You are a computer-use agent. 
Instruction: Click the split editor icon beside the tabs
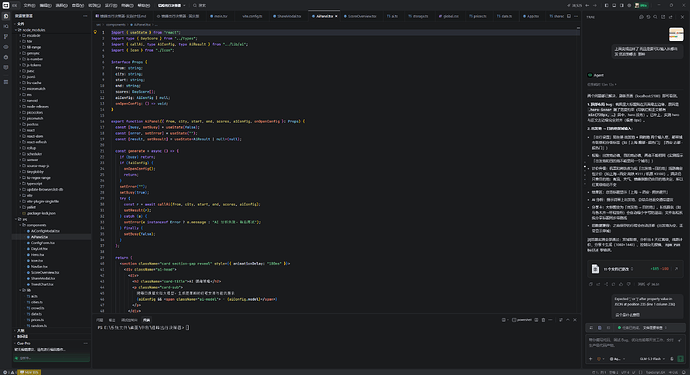click(x=569, y=16)
